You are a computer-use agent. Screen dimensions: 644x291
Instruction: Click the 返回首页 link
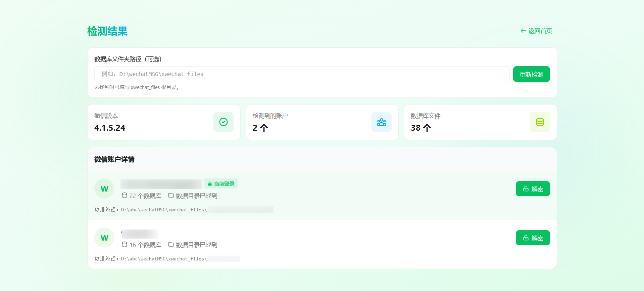[536, 31]
